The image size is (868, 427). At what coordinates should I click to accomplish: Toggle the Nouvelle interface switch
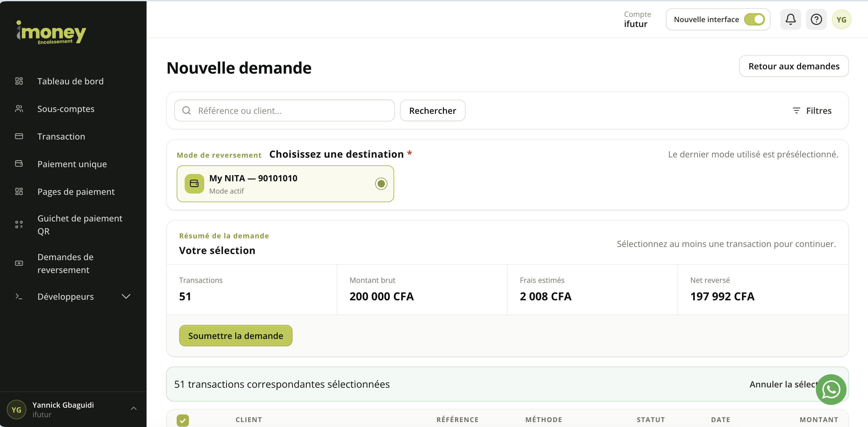754,20
